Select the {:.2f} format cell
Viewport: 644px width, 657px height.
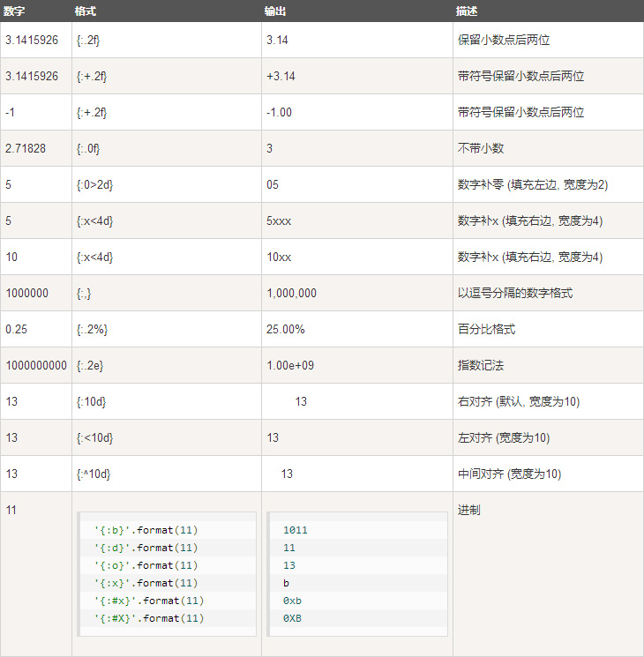(x=167, y=41)
